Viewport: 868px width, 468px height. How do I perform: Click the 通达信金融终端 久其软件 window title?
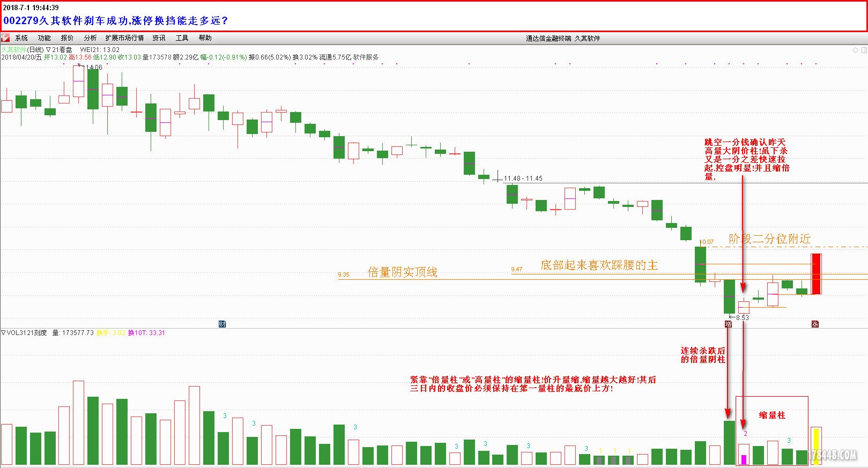tap(563, 38)
